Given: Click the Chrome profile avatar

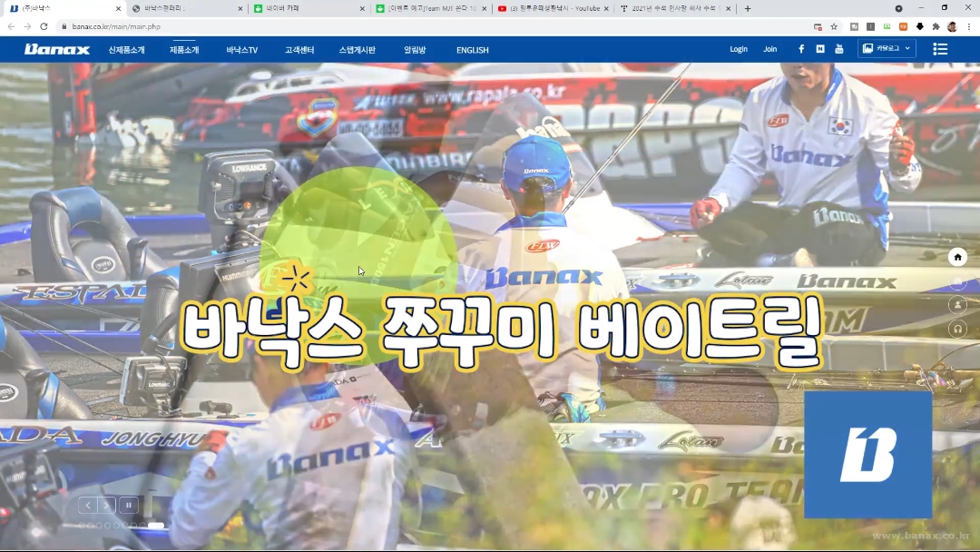Looking at the screenshot, I should [952, 26].
